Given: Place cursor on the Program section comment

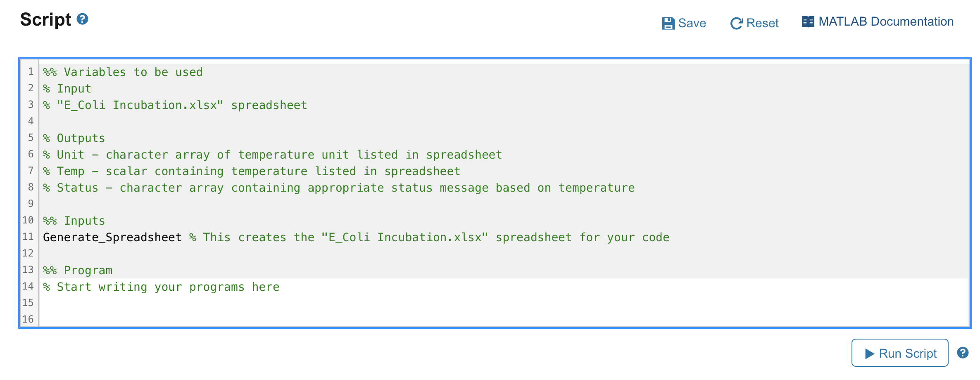Looking at the screenshot, I should click(x=78, y=270).
